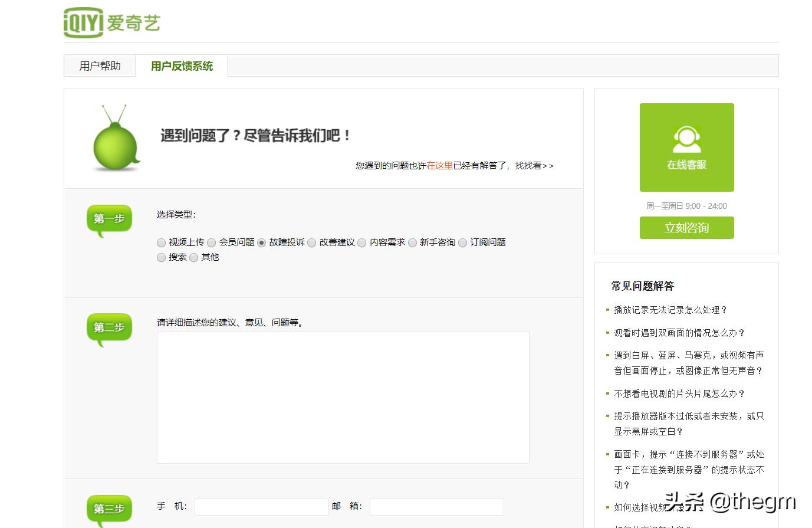Click the 第三步 green step badge
Image resolution: width=812 pixels, height=528 pixels.
(109, 509)
